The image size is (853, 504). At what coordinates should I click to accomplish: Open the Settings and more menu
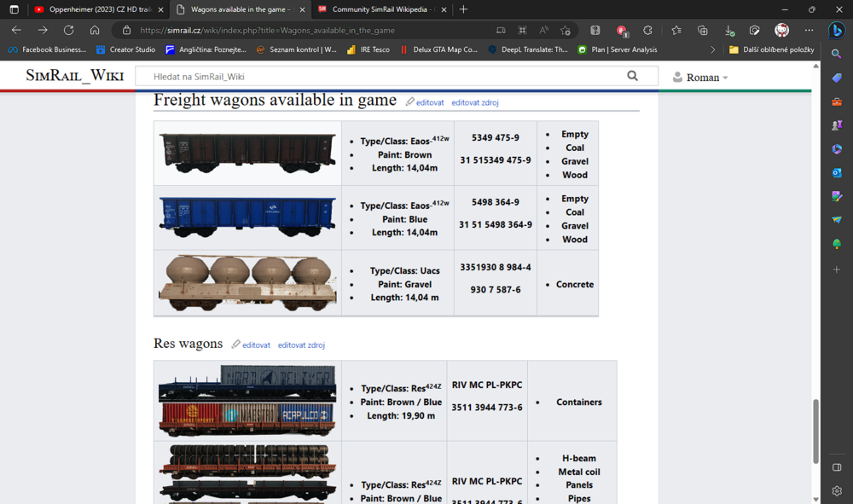[809, 28]
